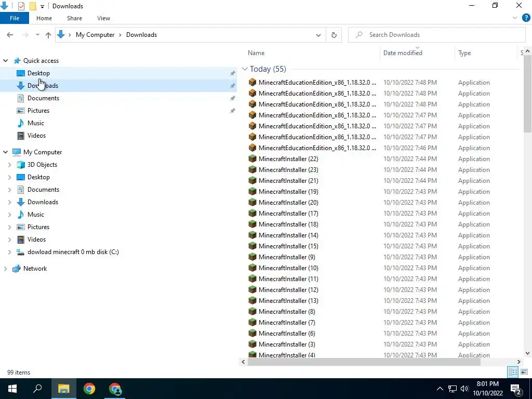Screen dimensions: 532x399
Task: Select the 3D Objects cube icon
Action: (x=21, y=165)
